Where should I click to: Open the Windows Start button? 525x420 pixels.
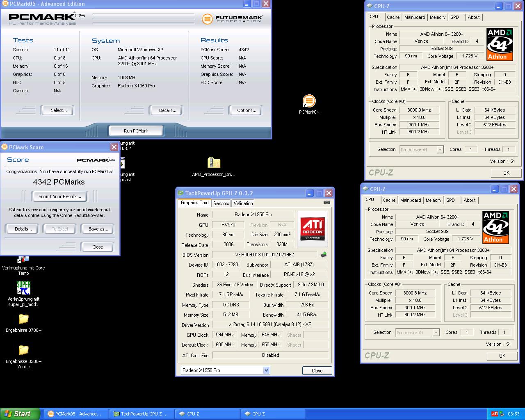coord(20,414)
